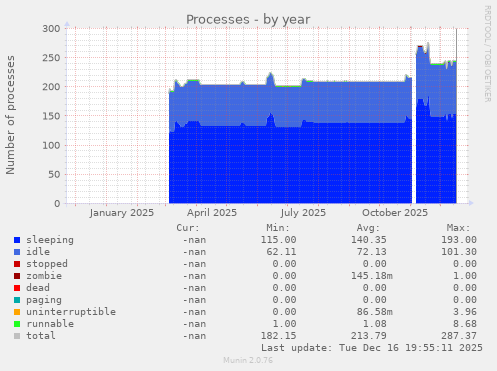This screenshot has height=371, width=497.
Task: Click the 'Min:' column header
Action: [278, 228]
